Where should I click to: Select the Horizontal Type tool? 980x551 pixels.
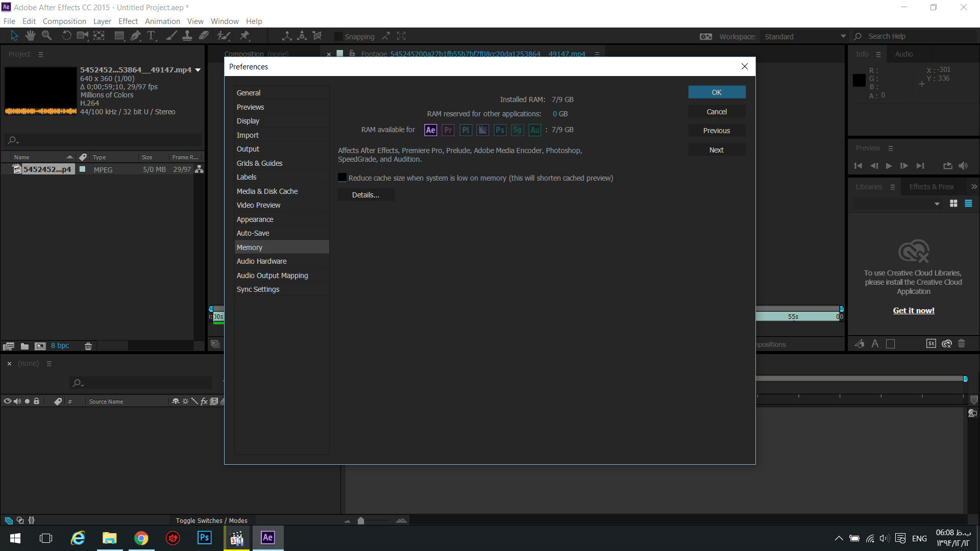tap(151, 36)
